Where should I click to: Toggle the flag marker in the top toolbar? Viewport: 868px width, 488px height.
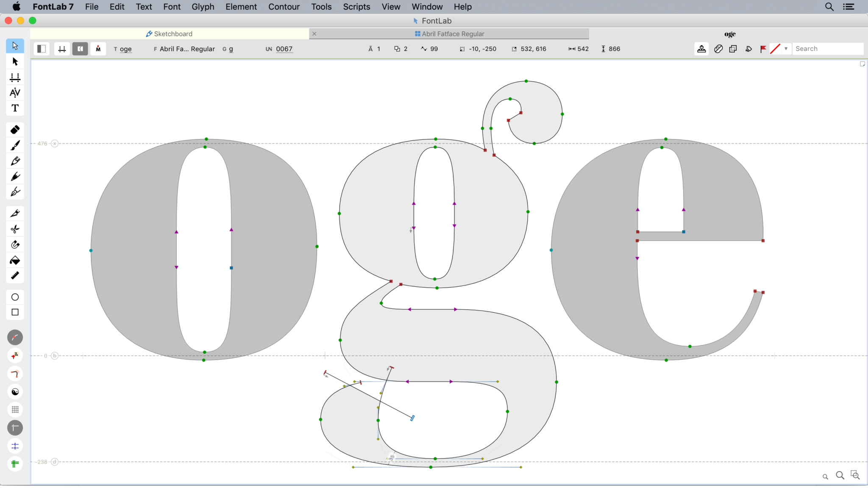[x=762, y=49]
